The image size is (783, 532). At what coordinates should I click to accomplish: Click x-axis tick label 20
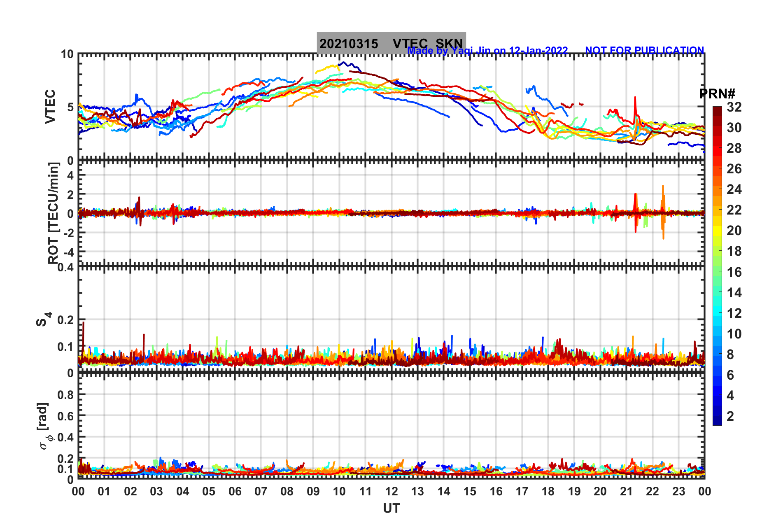[x=600, y=491]
